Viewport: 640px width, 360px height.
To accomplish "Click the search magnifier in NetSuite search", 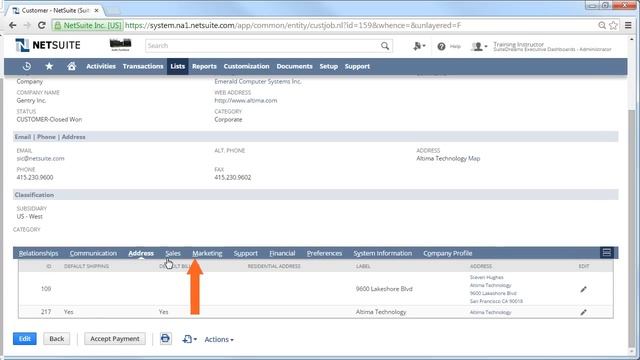I will point(385,46).
